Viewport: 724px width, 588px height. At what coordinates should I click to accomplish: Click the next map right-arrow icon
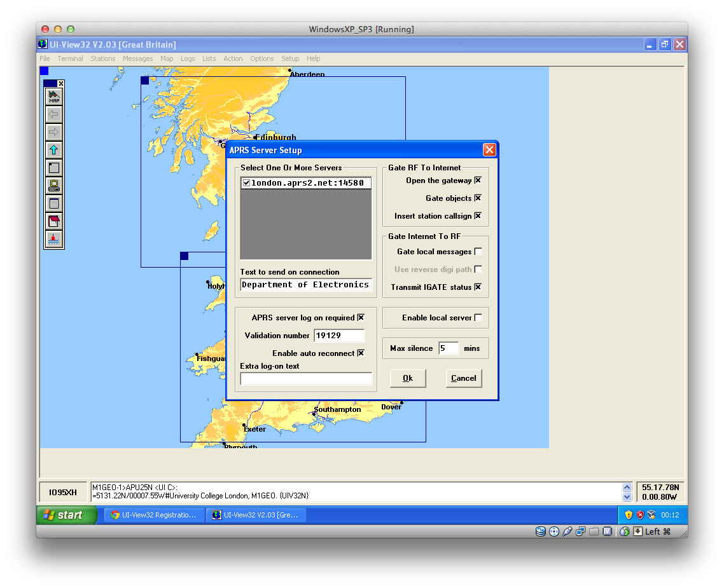pyautogui.click(x=54, y=132)
